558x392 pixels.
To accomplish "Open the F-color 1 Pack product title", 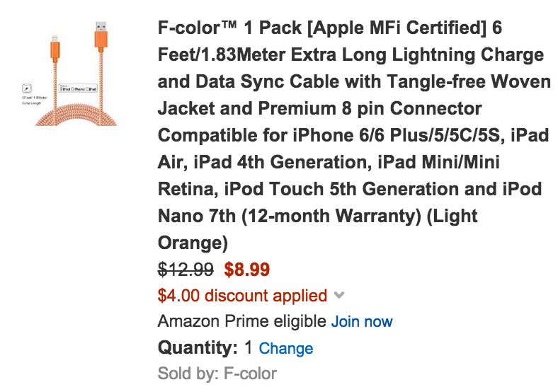I will pos(354,135).
